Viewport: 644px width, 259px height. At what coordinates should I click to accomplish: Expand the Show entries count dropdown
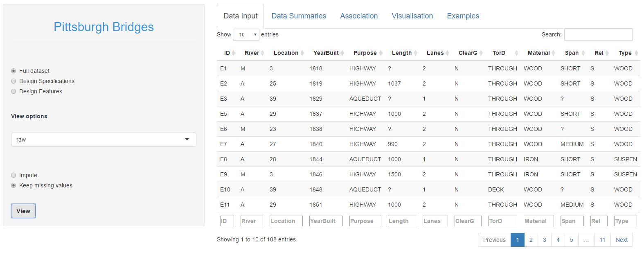246,35
